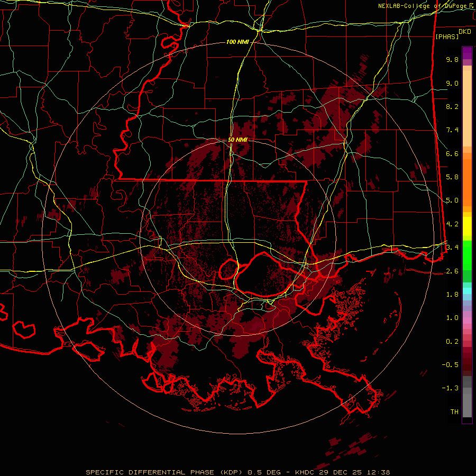Select the -1.3 scale value
The width and height of the screenshot is (476, 476).
(450, 388)
